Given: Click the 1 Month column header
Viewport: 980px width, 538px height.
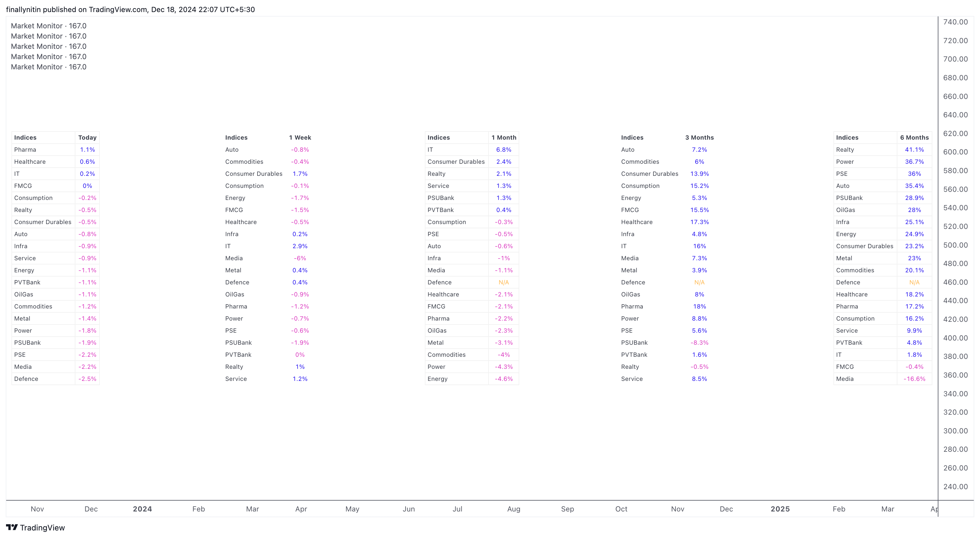Looking at the screenshot, I should point(504,137).
